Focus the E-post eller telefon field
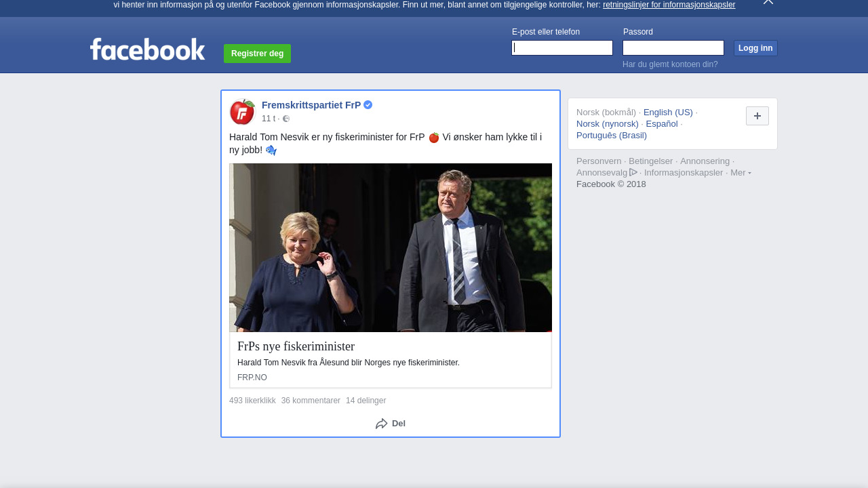 (x=562, y=47)
